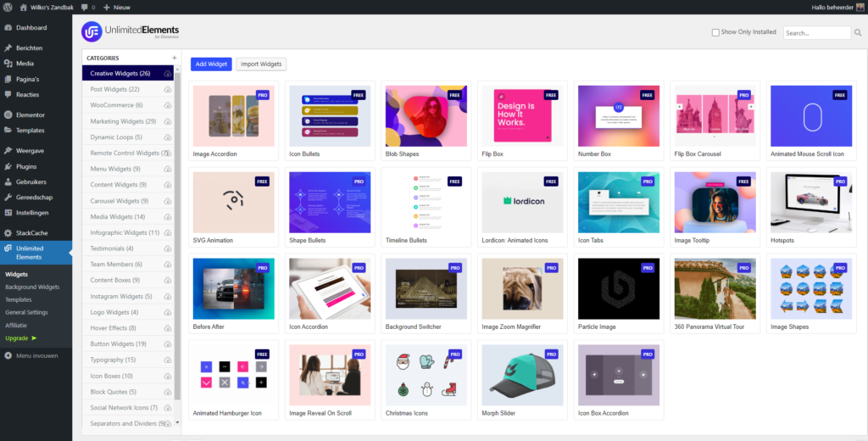Open the Affiliatie submenu link
Screen dimensions: 868x441
16,325
